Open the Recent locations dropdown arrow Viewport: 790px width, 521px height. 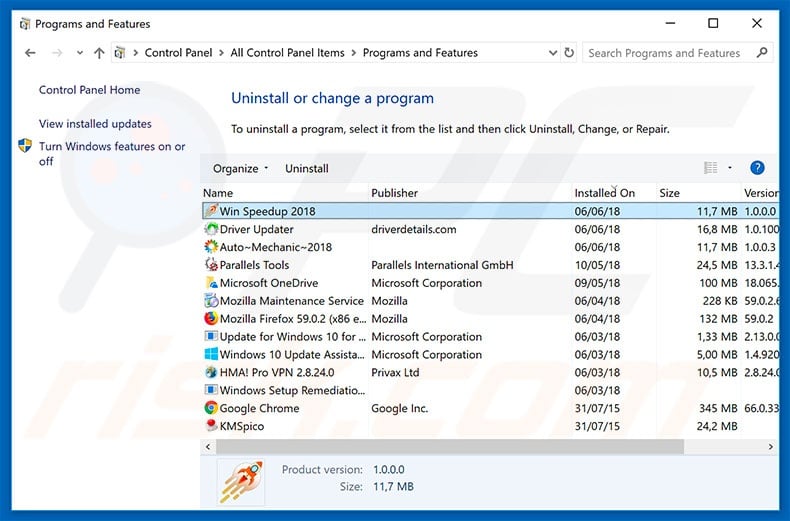(x=79, y=52)
